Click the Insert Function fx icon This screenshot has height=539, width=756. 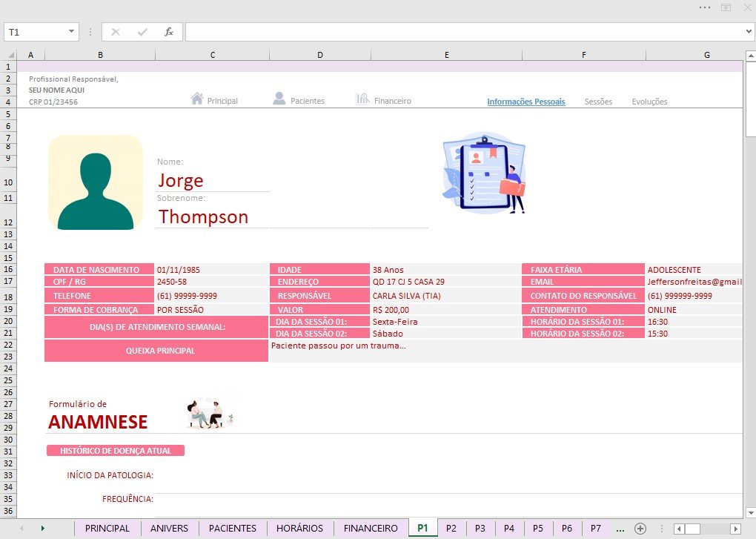169,33
